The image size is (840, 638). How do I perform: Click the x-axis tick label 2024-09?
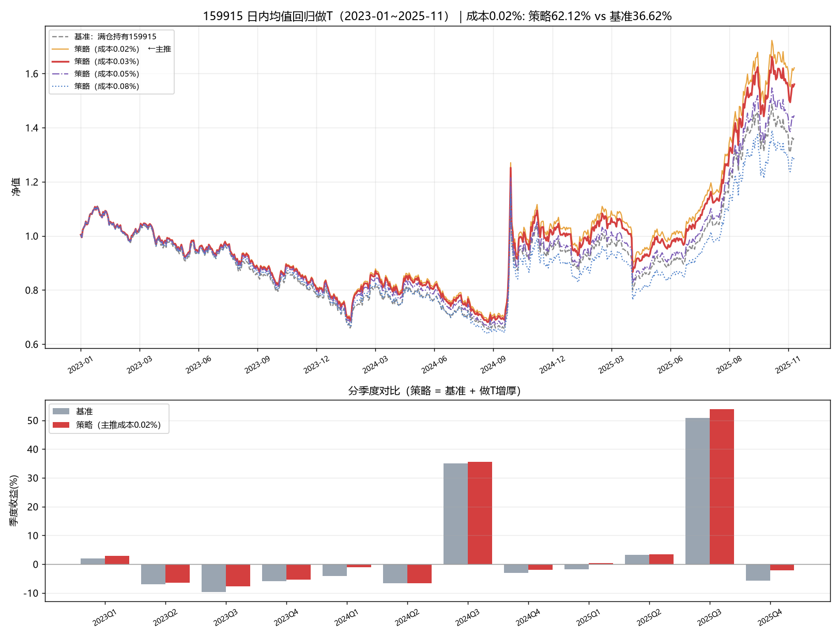493,365
